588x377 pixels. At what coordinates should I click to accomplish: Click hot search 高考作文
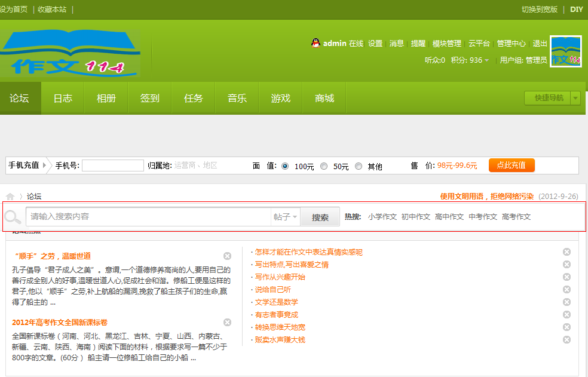[516, 217]
